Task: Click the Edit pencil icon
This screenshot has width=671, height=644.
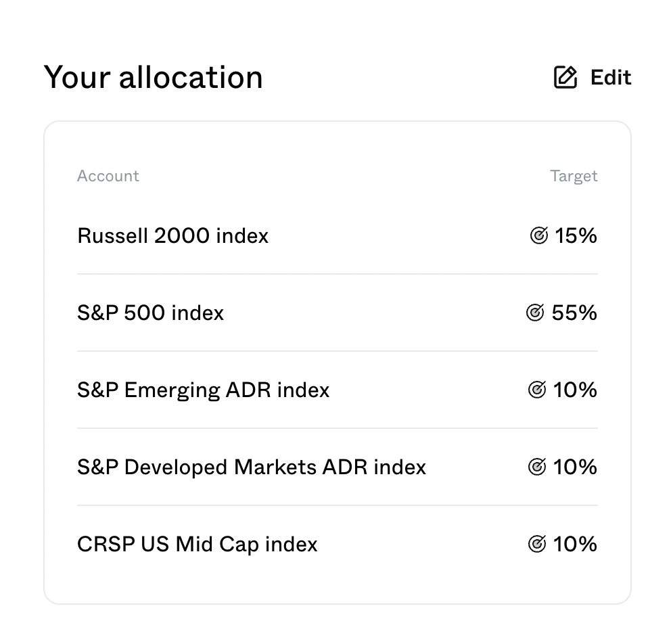Action: (x=565, y=78)
